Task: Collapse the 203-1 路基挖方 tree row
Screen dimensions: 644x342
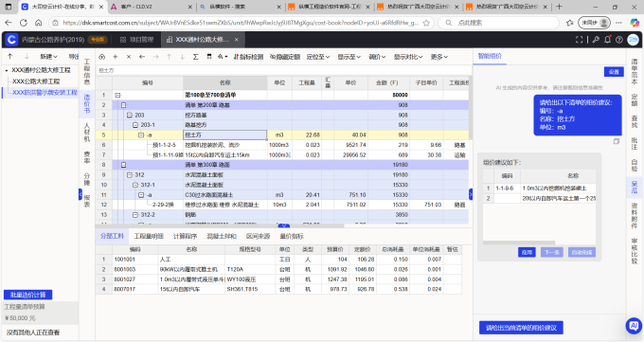Action: 135,125
